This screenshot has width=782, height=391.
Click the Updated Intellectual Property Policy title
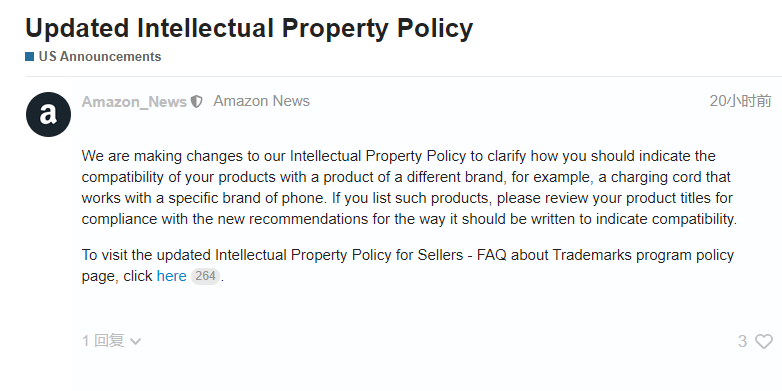pos(249,28)
